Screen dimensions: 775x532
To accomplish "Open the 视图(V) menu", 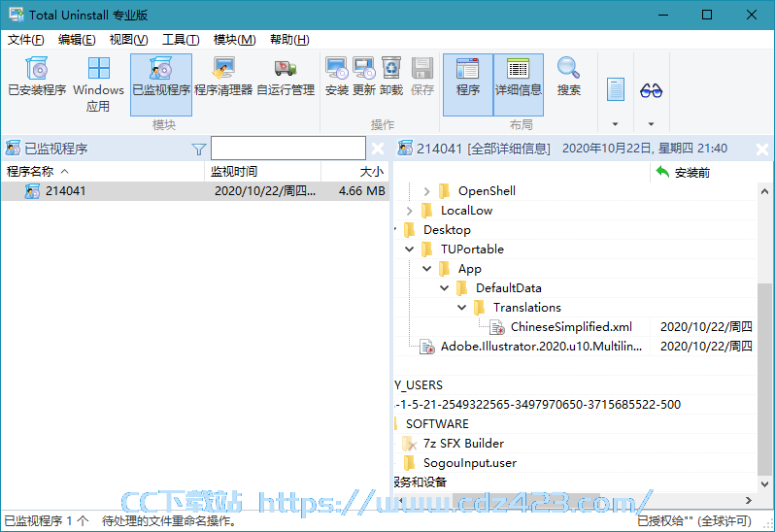I will (x=128, y=40).
